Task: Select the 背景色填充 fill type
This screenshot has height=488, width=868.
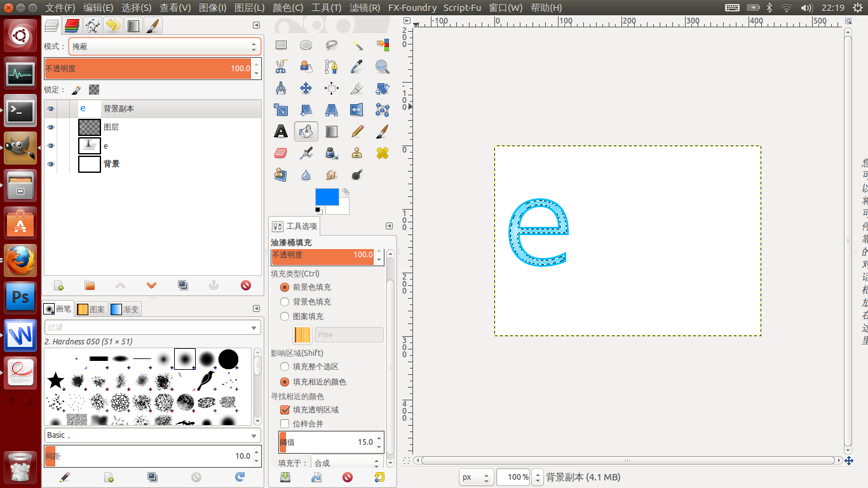Action: click(285, 302)
